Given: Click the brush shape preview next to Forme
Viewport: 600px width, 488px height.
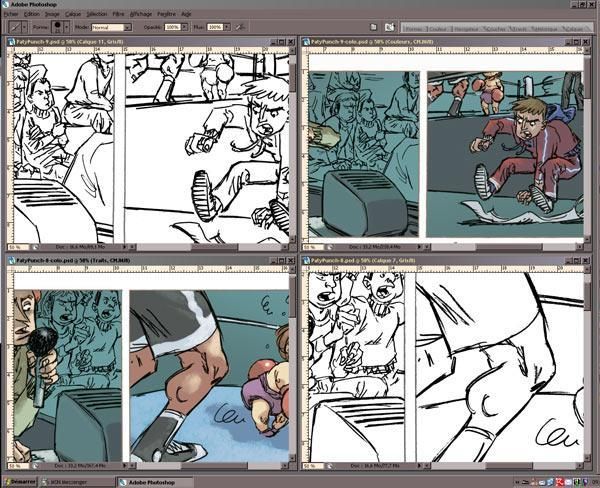Looking at the screenshot, I should pyautogui.click(x=57, y=27).
